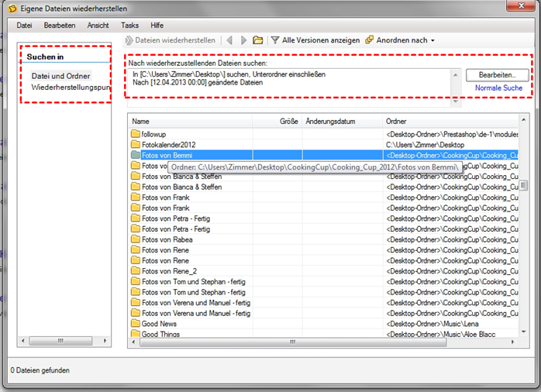Select the Fotos von Bemmi folder
541x392 pixels.
pyautogui.click(x=324, y=155)
